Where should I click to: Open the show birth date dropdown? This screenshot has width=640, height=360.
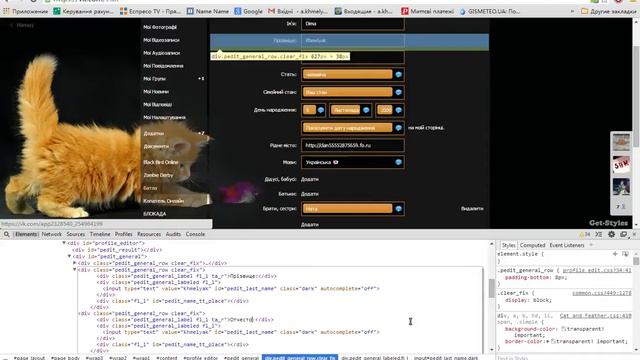tap(353, 128)
